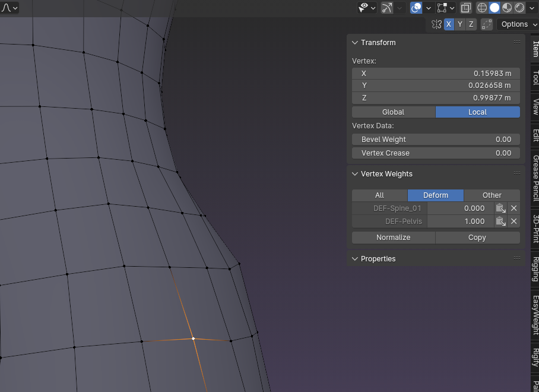Switch to rendered viewport shading

coord(521,8)
